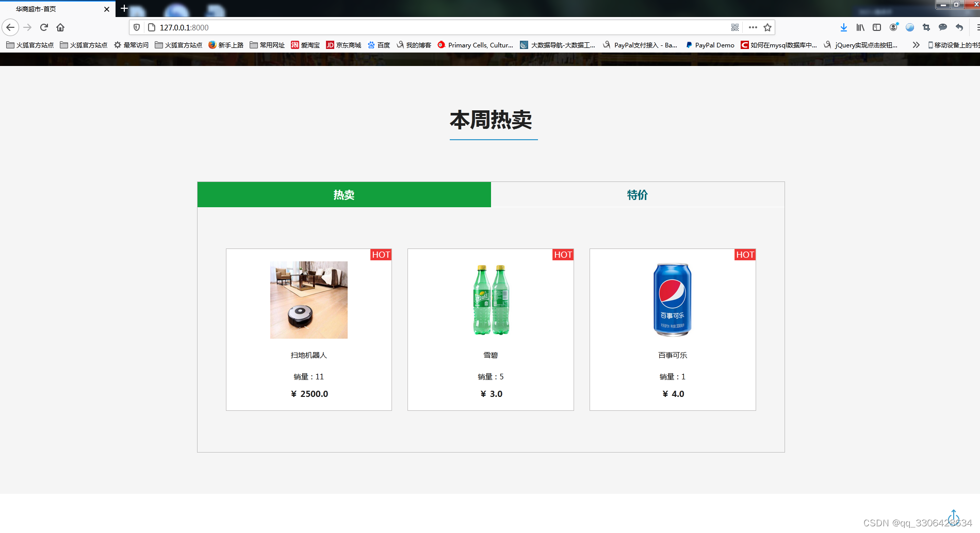Click the 百事可乐 product image

pos(673,299)
